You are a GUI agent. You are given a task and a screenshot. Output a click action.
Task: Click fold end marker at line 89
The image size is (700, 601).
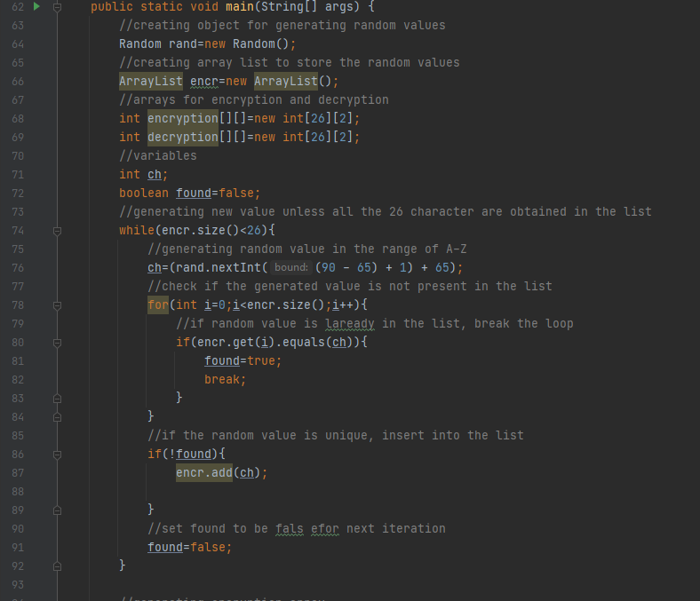click(57, 510)
